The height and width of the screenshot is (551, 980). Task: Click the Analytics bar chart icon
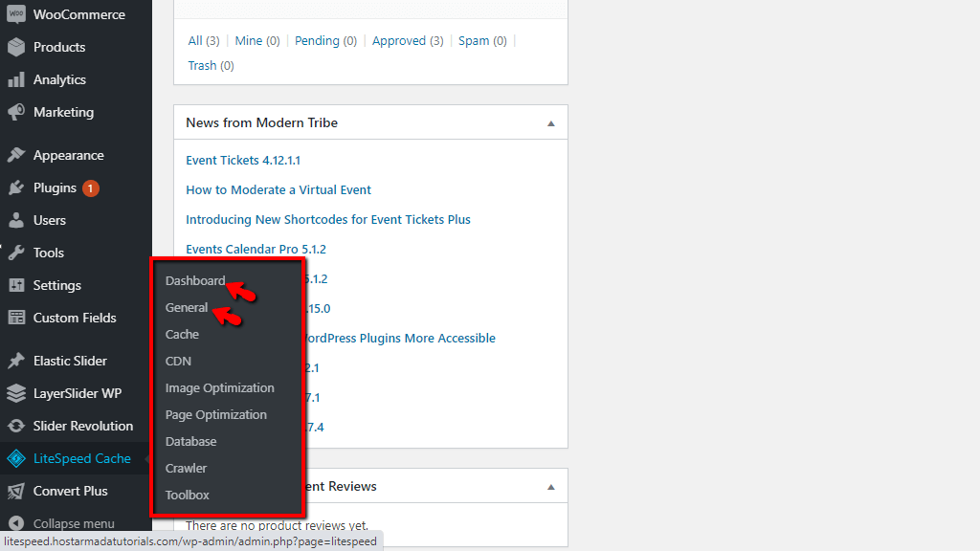tap(16, 79)
